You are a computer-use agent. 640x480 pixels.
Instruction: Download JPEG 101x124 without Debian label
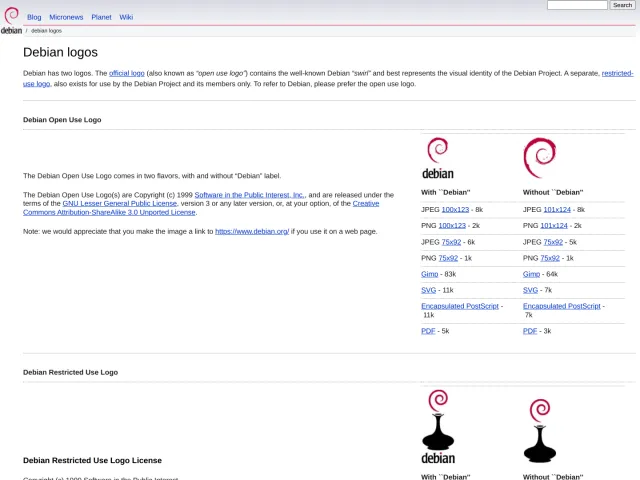[x=557, y=209]
